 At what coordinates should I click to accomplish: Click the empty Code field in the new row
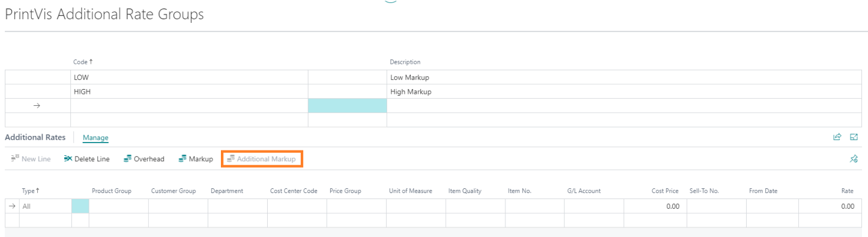point(189,106)
